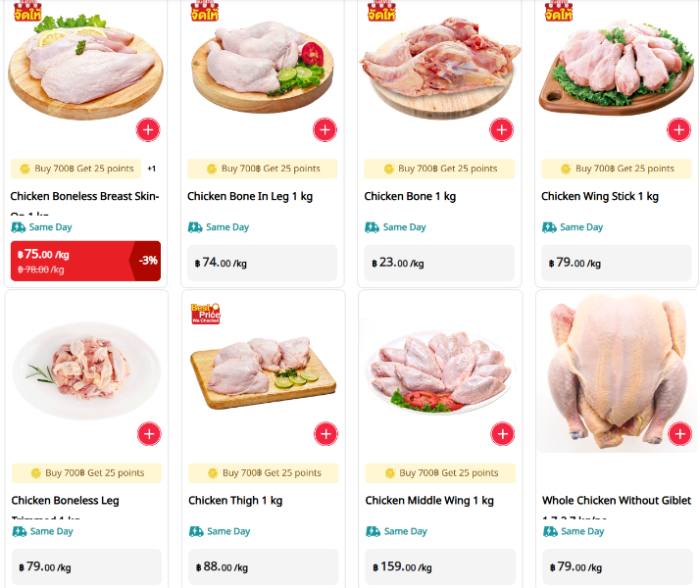Add Whole Chicken Without Giblet to cart
The image size is (700, 588).
pos(680,433)
